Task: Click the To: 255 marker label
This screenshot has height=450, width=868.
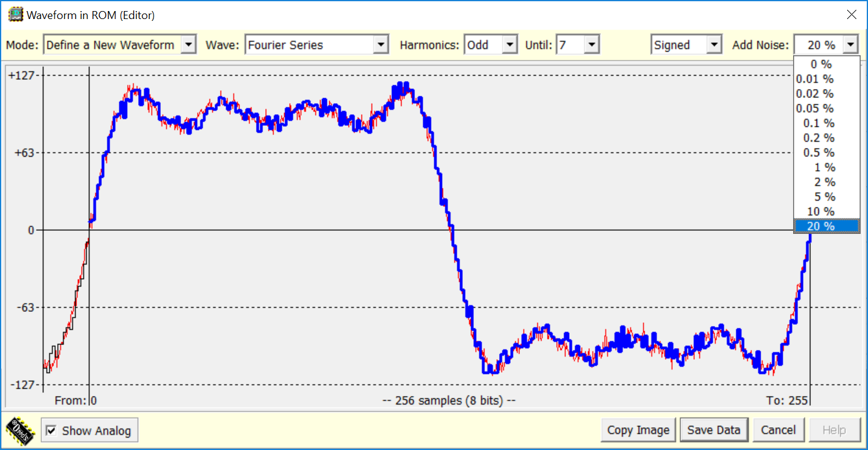Action: (787, 400)
